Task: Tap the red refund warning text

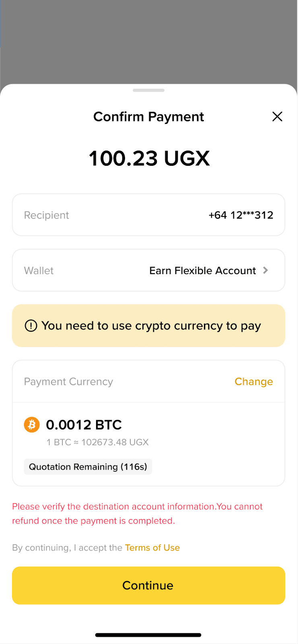Action: coord(137,514)
